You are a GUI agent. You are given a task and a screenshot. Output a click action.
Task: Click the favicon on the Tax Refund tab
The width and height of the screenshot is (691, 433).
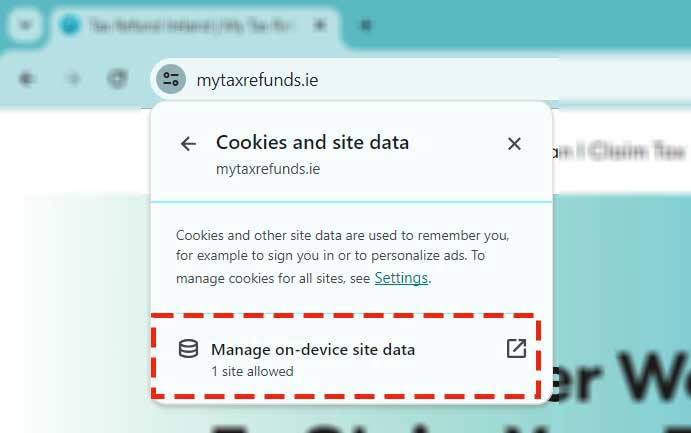(70, 25)
